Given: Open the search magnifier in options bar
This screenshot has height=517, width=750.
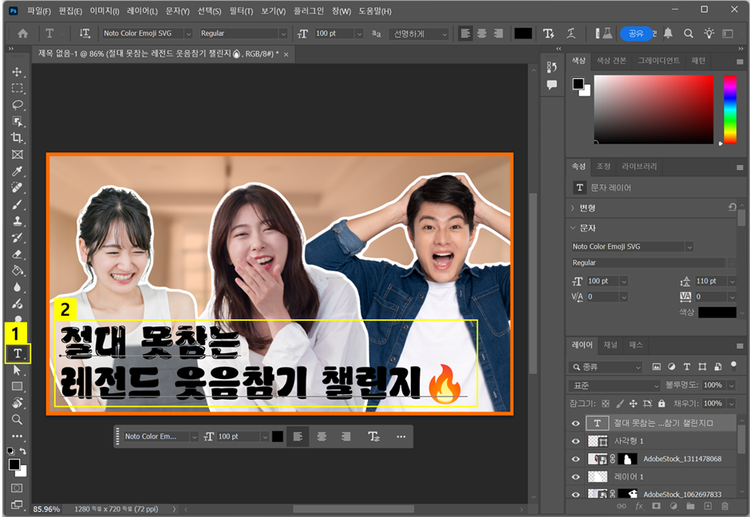Looking at the screenshot, I should [688, 33].
